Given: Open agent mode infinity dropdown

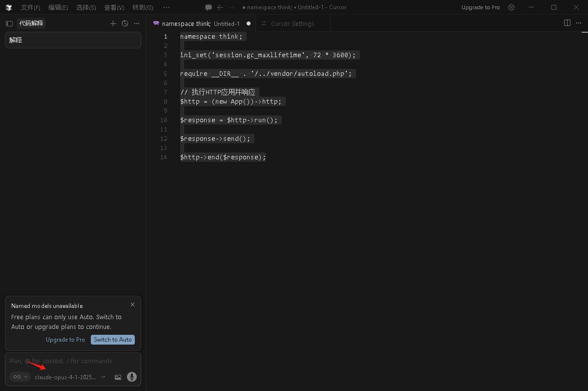Looking at the screenshot, I should 20,377.
